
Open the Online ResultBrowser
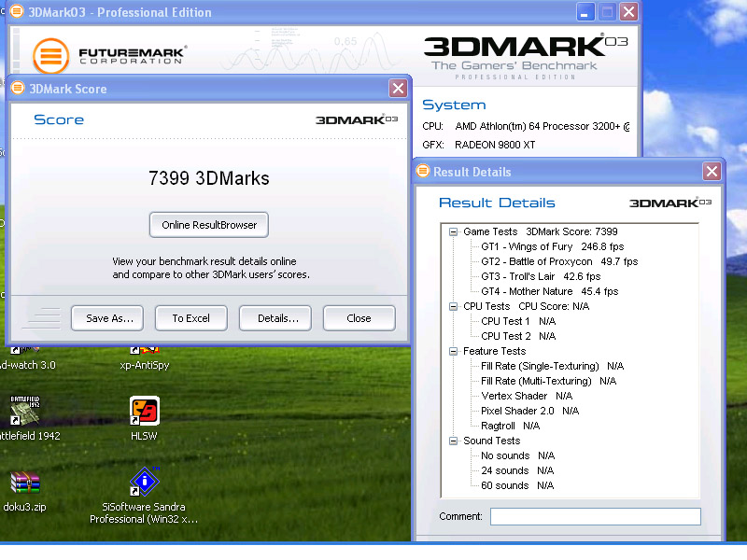[x=209, y=225]
